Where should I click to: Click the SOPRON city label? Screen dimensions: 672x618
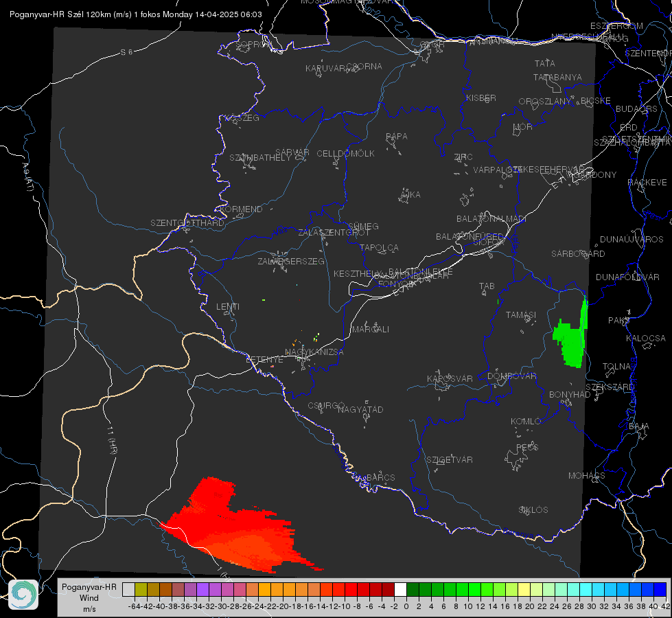tap(253, 44)
